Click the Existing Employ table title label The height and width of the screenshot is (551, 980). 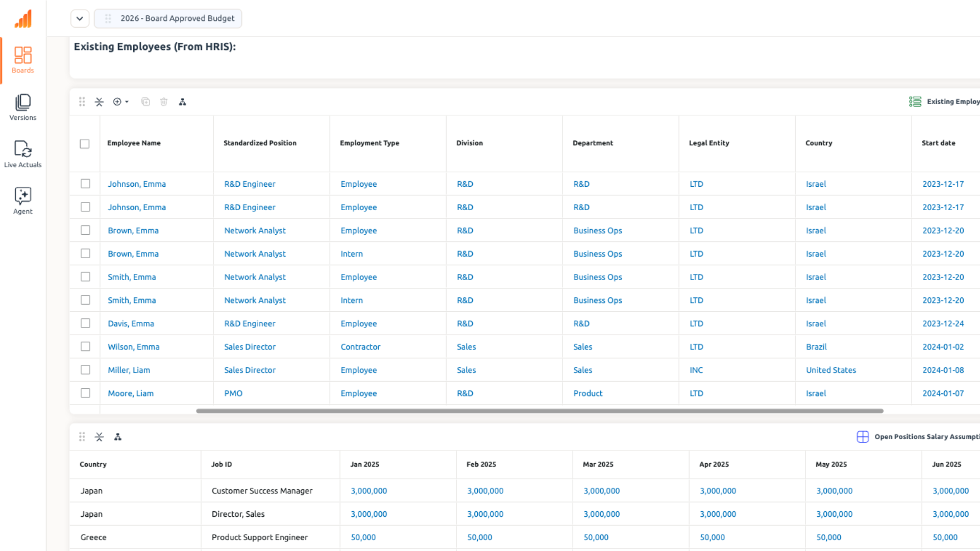coord(953,102)
